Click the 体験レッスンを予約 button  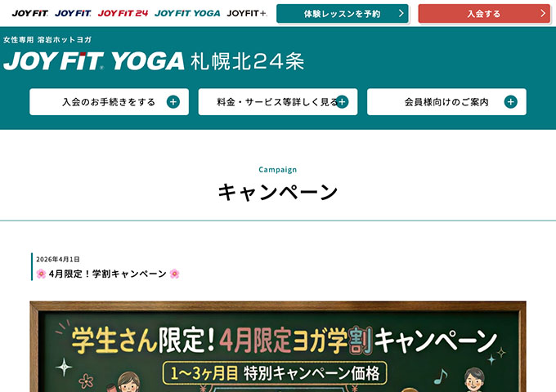[342, 13]
